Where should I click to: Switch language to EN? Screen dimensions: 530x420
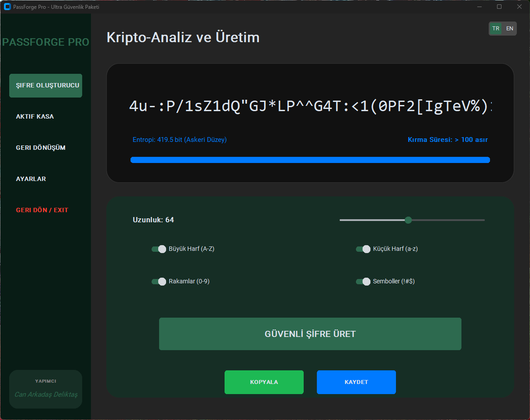(x=509, y=29)
